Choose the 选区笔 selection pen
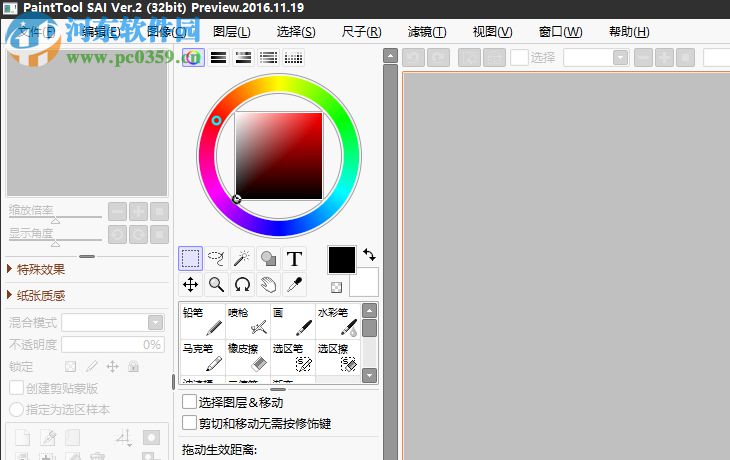The height and width of the screenshot is (460, 730). click(293, 357)
